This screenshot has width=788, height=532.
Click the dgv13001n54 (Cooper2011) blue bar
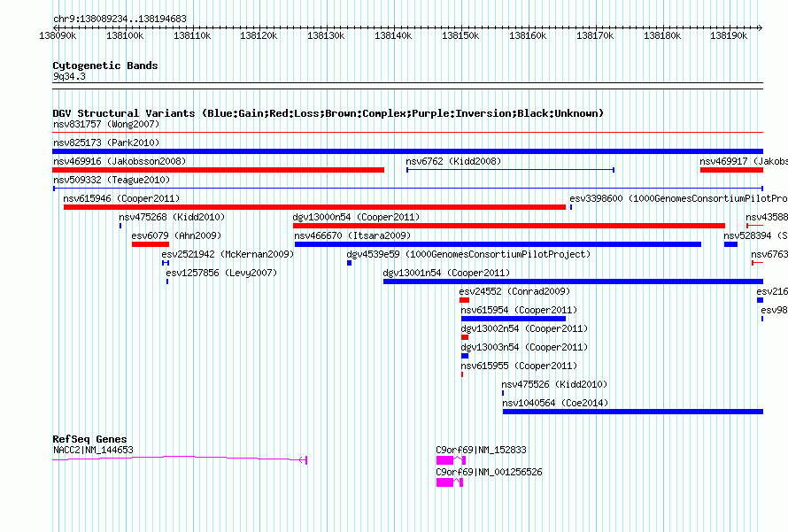click(573, 281)
